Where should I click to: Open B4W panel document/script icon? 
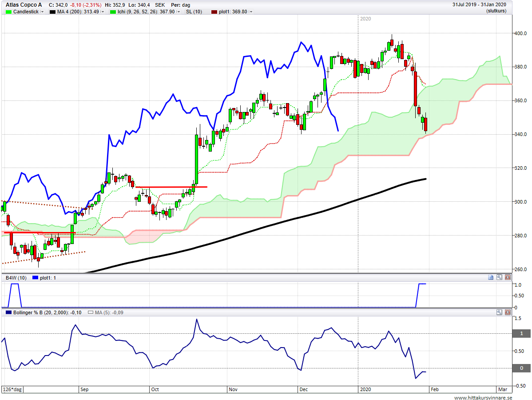[491, 277]
